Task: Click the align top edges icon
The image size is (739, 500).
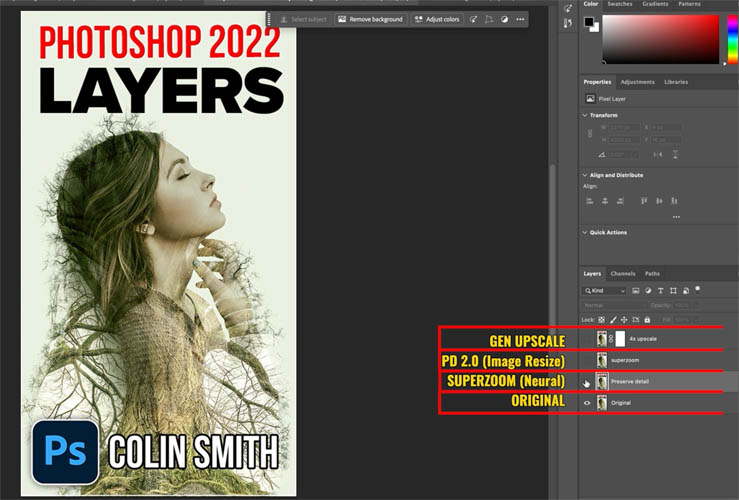Action: pyautogui.click(x=644, y=201)
